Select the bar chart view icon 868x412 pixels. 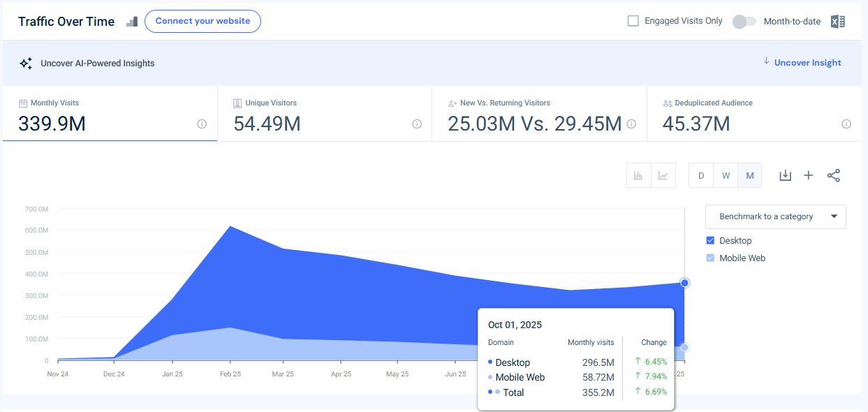tap(638, 175)
